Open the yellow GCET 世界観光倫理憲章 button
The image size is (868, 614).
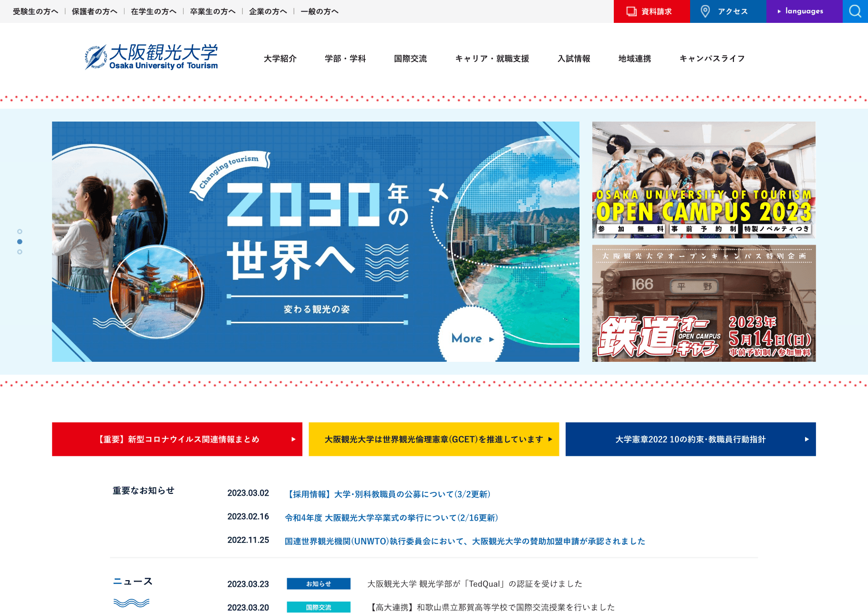point(434,439)
